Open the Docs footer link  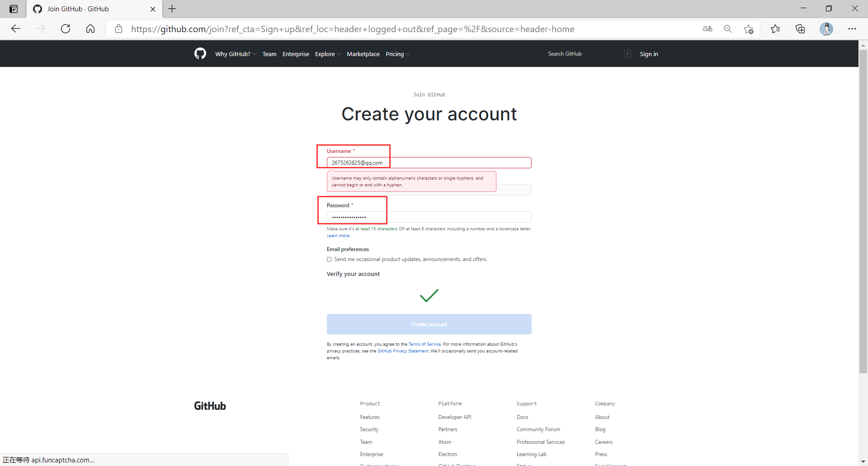(x=522, y=417)
